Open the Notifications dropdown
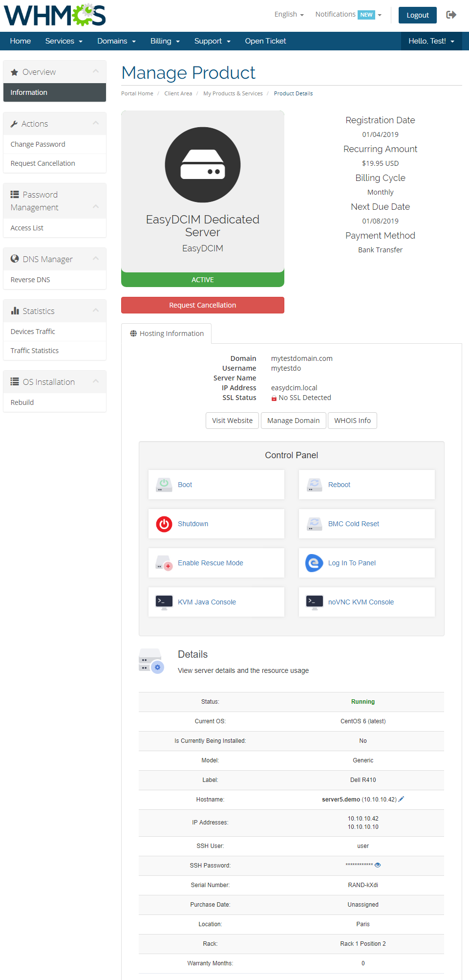Screen dimensions: 469x980 tap(348, 15)
